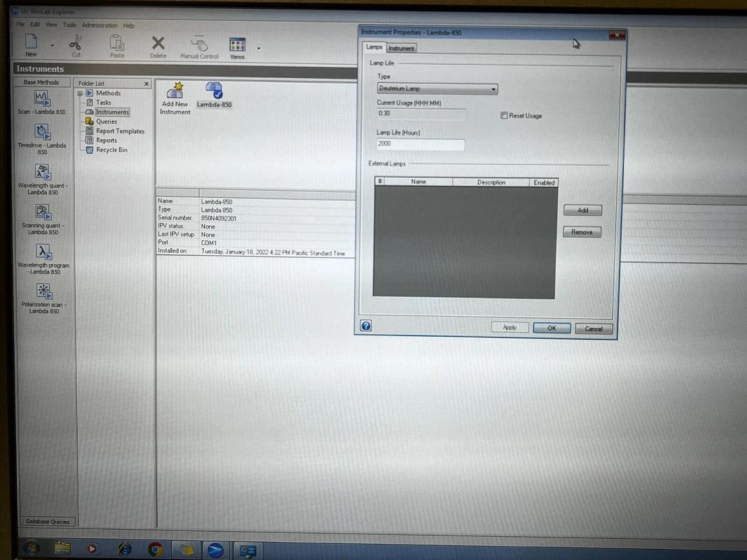Open the View menu

[x=51, y=25]
